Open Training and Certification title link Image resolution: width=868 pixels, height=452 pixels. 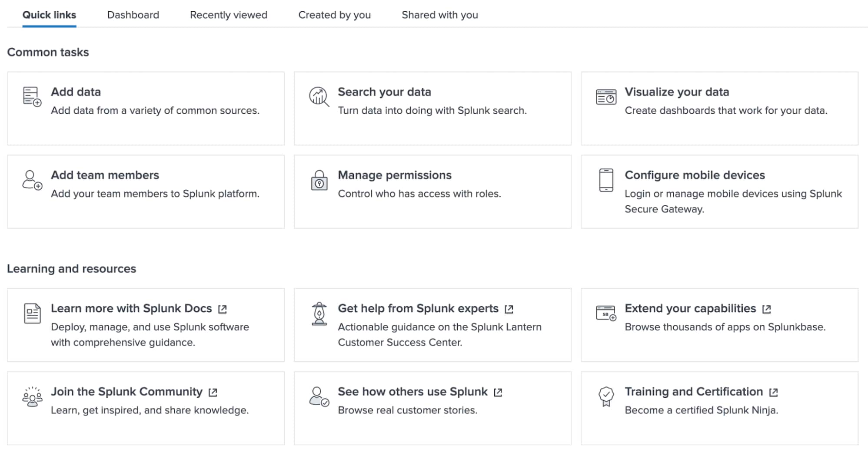[x=694, y=392]
